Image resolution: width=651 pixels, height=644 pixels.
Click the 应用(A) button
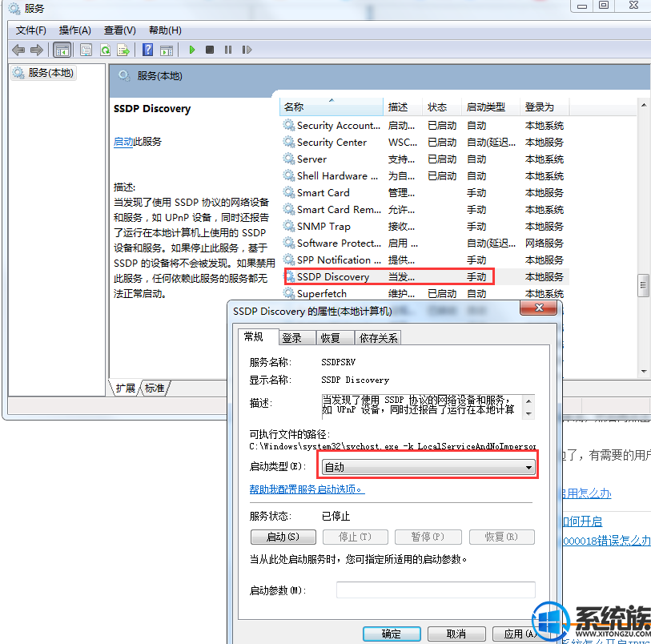(520, 634)
